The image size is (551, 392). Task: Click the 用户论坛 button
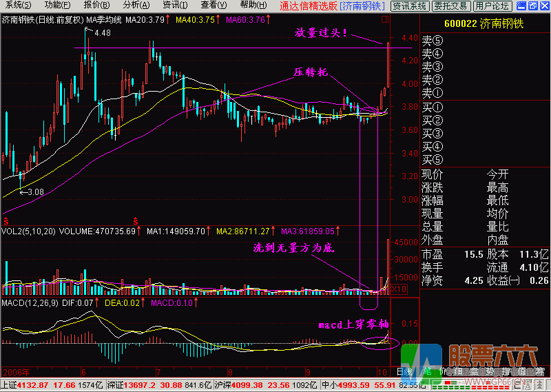tap(492, 6)
